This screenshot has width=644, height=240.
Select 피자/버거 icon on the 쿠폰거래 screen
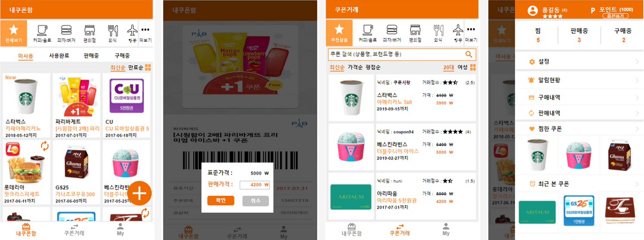(391, 30)
